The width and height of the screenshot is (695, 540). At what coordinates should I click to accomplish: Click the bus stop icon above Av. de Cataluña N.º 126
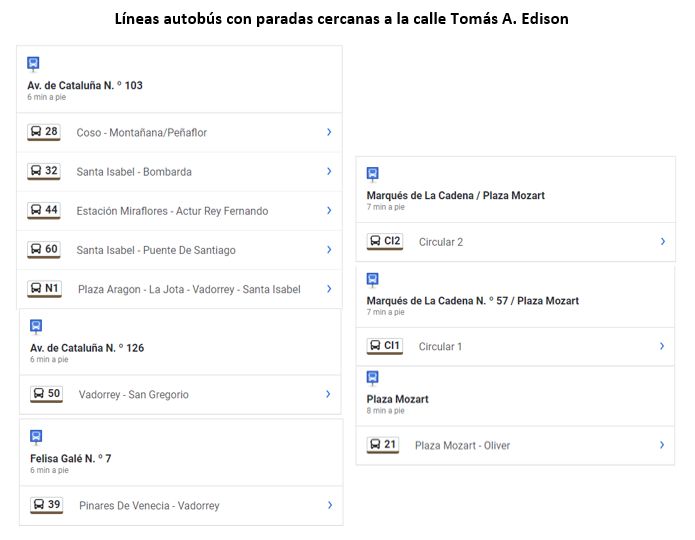36,326
